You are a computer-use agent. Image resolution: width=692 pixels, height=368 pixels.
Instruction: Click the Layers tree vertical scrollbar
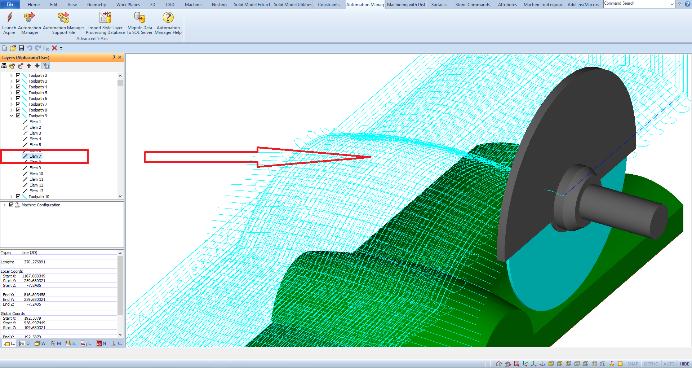click(x=120, y=136)
